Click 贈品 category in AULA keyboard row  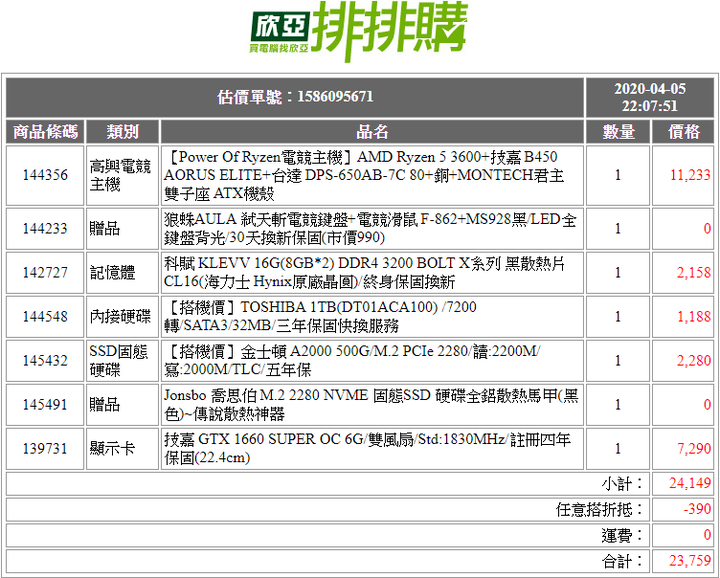(105, 228)
